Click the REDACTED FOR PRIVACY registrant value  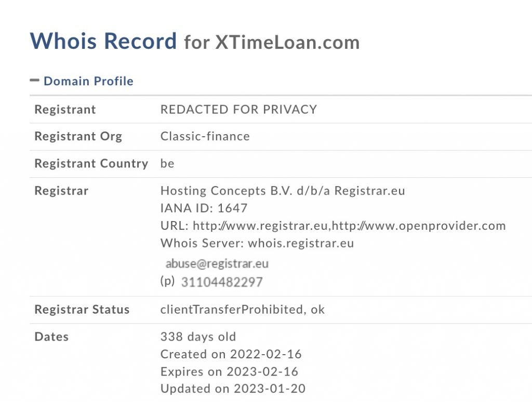(x=238, y=109)
